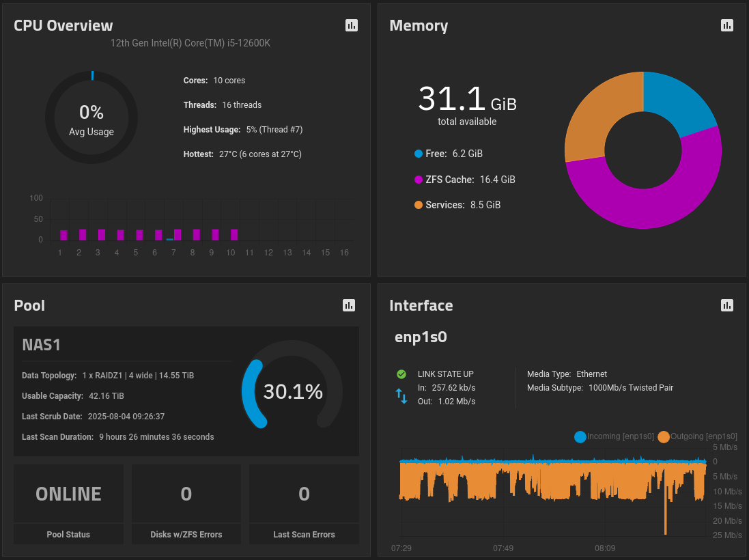This screenshot has height=560, width=749.
Task: Open Pool reports chart icon
Action: tap(349, 305)
